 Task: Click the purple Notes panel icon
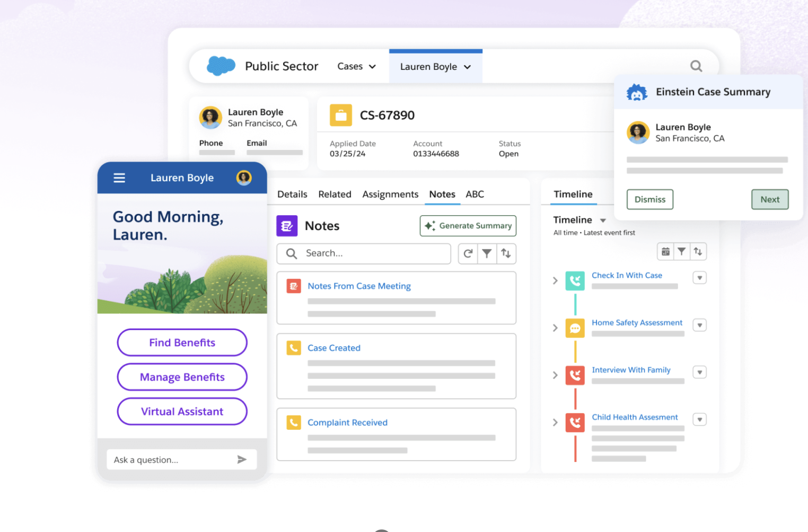[287, 226]
